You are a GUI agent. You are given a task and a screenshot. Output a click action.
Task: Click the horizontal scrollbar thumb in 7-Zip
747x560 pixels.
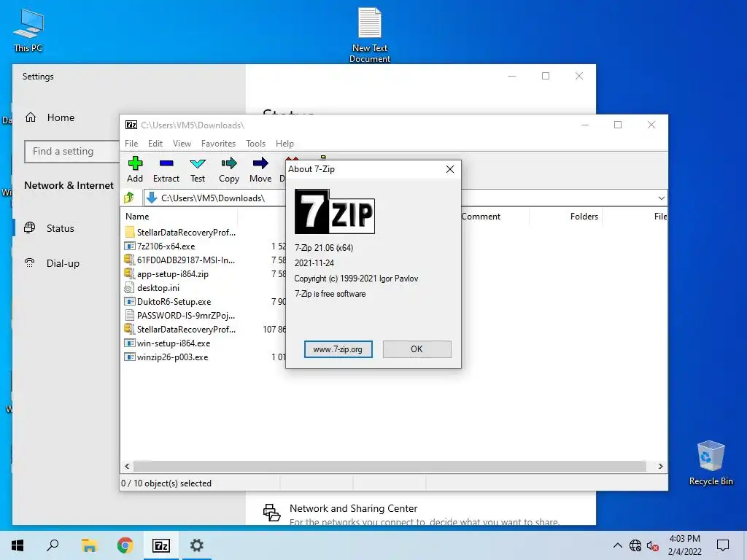coord(390,466)
